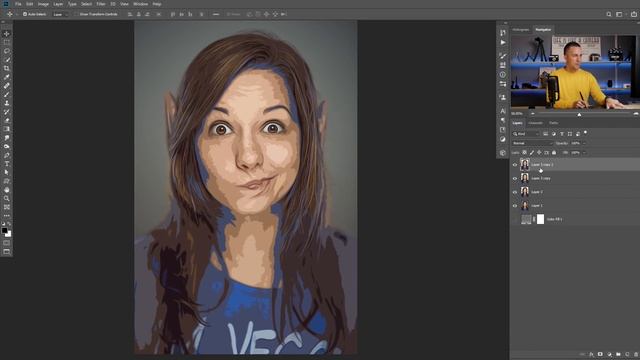Image resolution: width=640 pixels, height=360 pixels.
Task: Hide the Layer 1 copy 2 layer
Action: (515, 165)
